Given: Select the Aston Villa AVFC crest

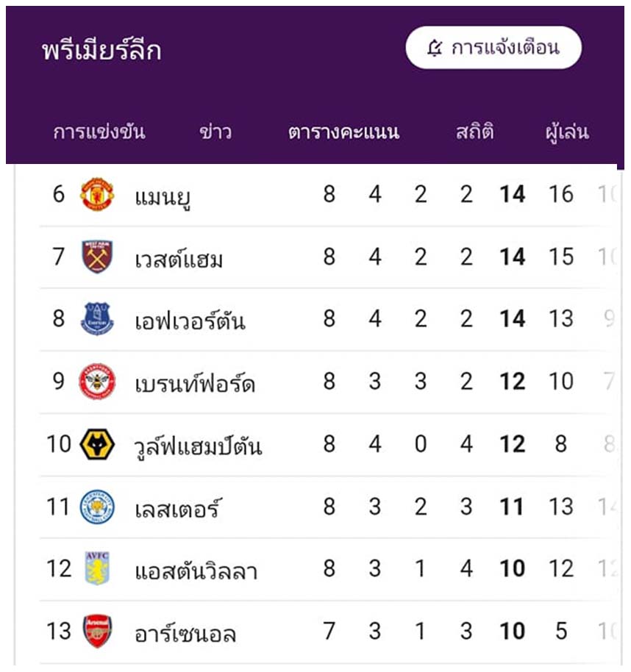Looking at the screenshot, I should (x=97, y=569).
